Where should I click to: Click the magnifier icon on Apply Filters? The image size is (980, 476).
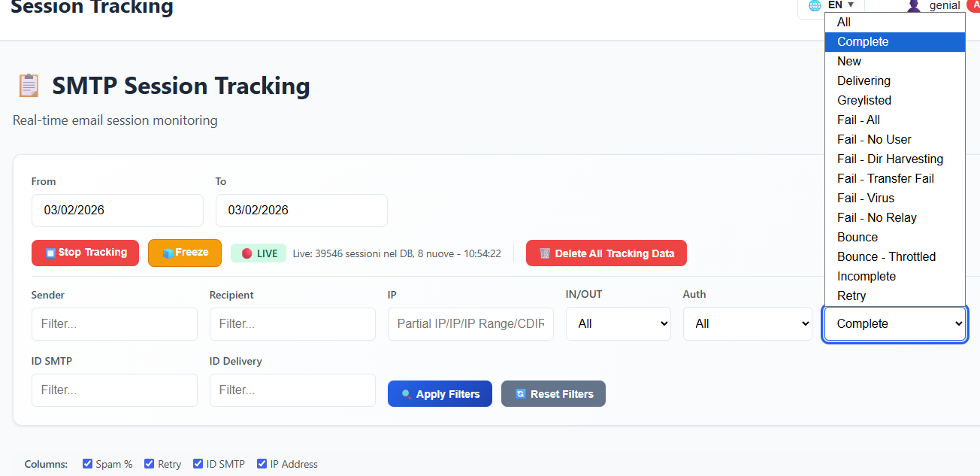coord(406,394)
